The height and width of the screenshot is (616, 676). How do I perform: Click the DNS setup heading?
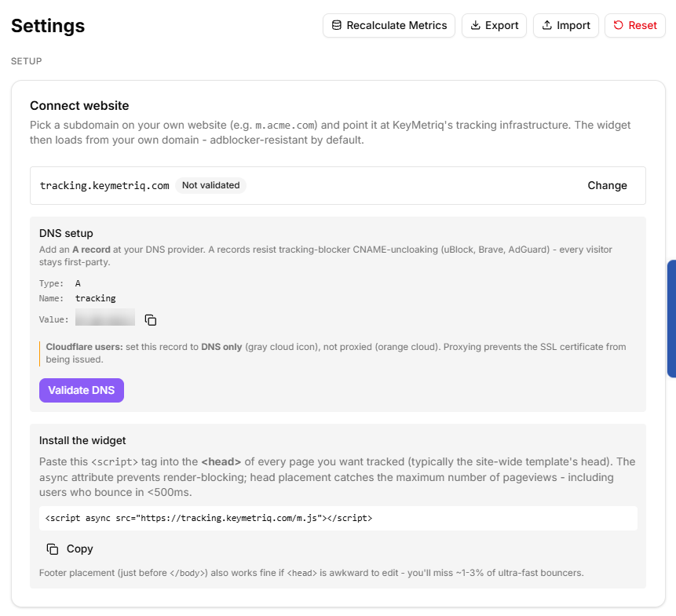pyautogui.click(x=66, y=233)
